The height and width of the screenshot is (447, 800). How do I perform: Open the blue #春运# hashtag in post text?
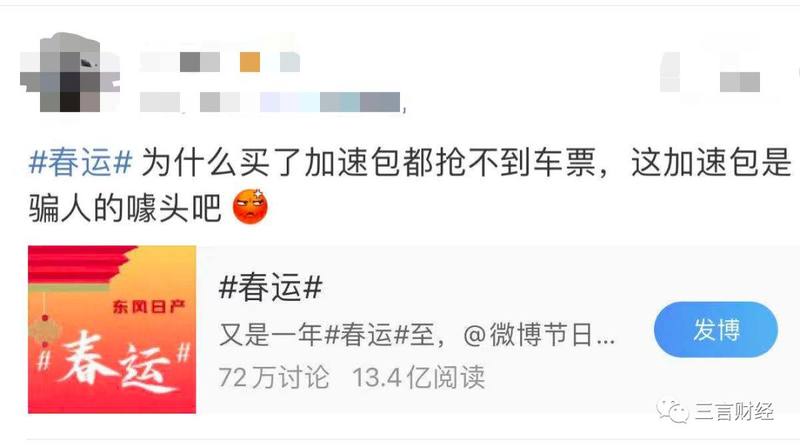(x=81, y=163)
